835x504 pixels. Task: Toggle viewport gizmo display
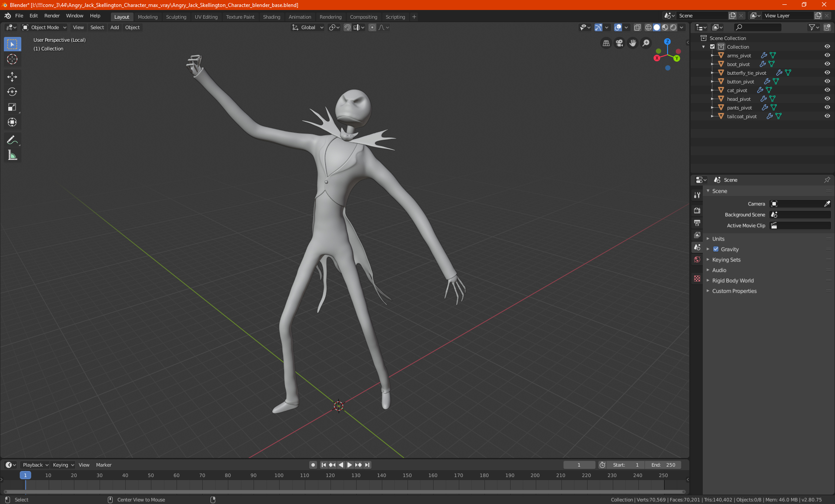click(598, 27)
